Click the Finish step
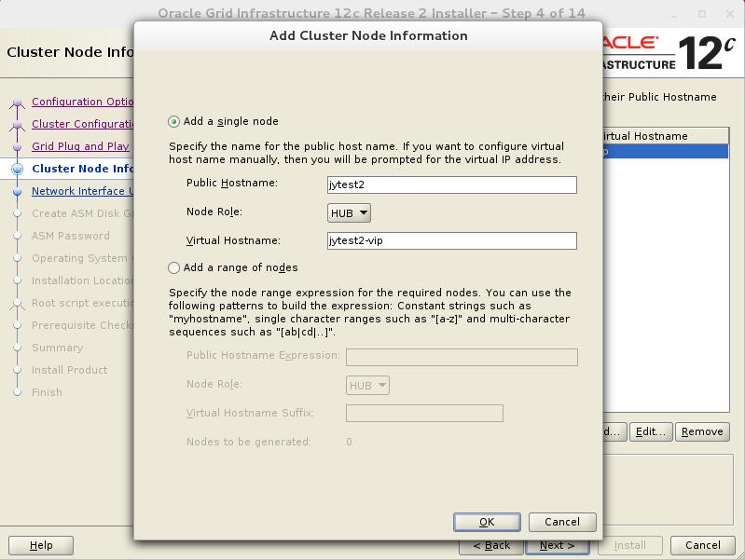 click(x=47, y=392)
